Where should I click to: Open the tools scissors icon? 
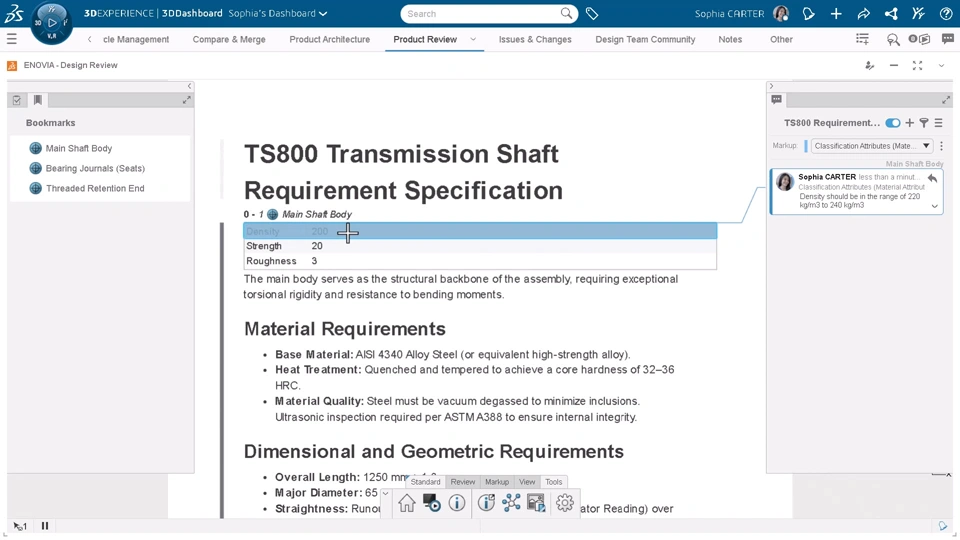click(918, 13)
